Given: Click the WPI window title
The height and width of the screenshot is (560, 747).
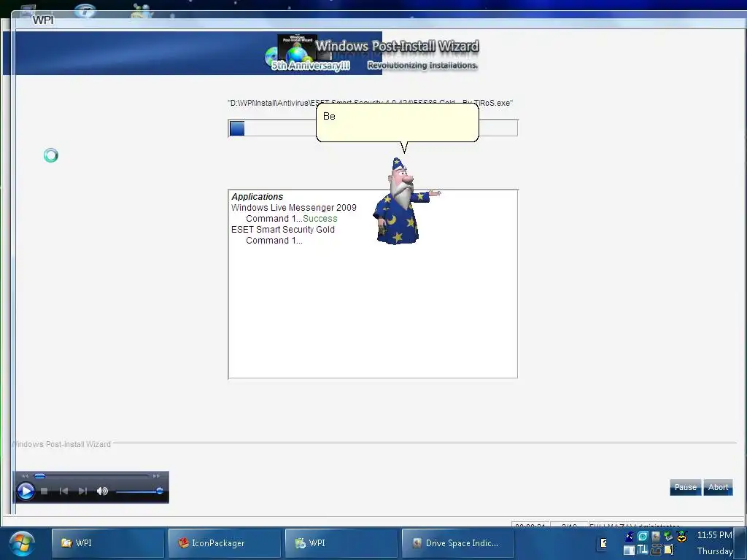Looking at the screenshot, I should click(x=43, y=20).
